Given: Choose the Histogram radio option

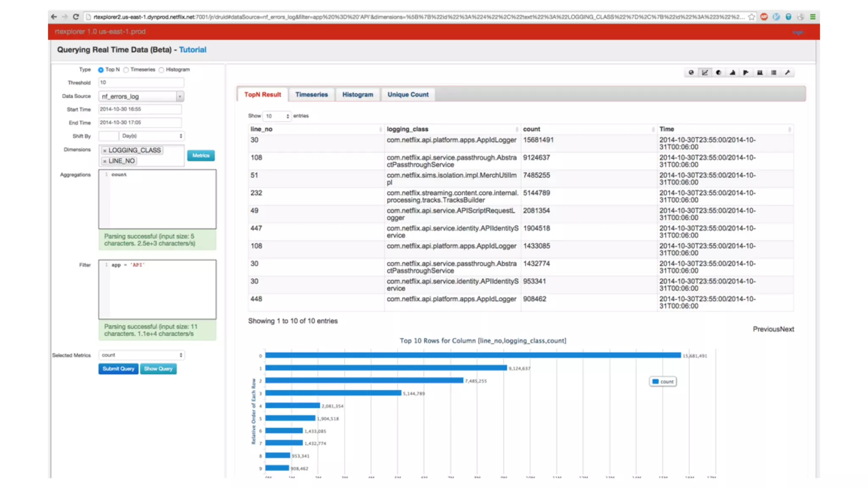Looking at the screenshot, I should (x=161, y=70).
